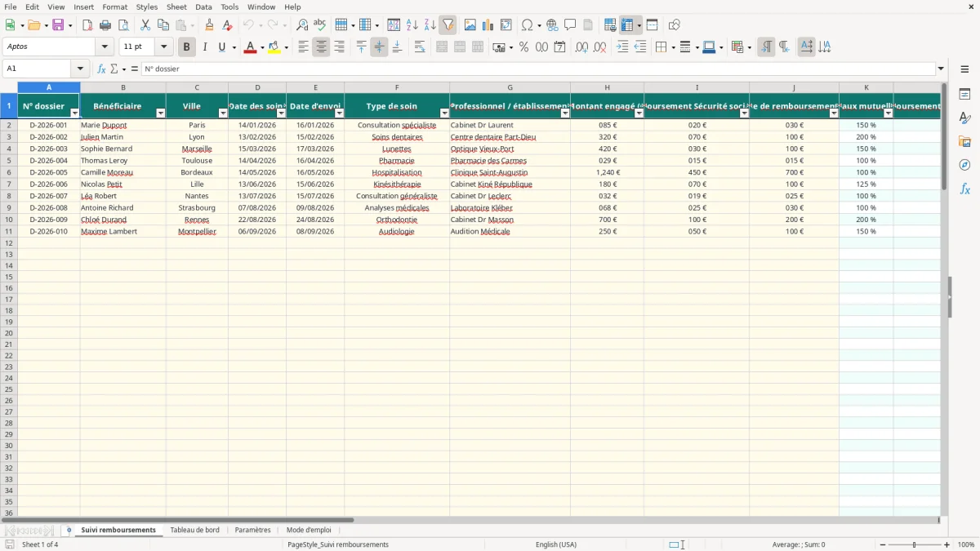Switch to Paramètres sheet tab
The height and width of the screenshot is (551, 980).
tap(252, 530)
